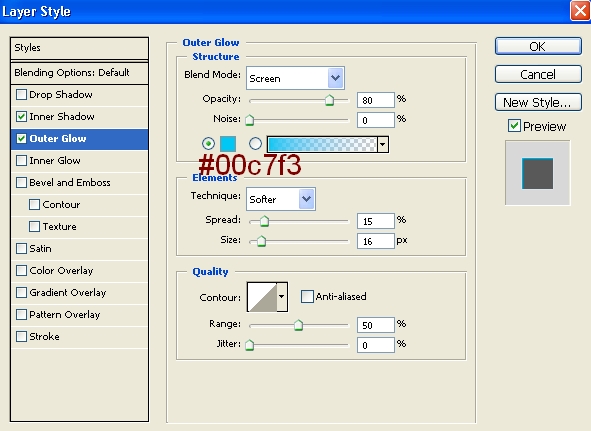Enable the Drop Shadow checkbox

click(x=21, y=94)
